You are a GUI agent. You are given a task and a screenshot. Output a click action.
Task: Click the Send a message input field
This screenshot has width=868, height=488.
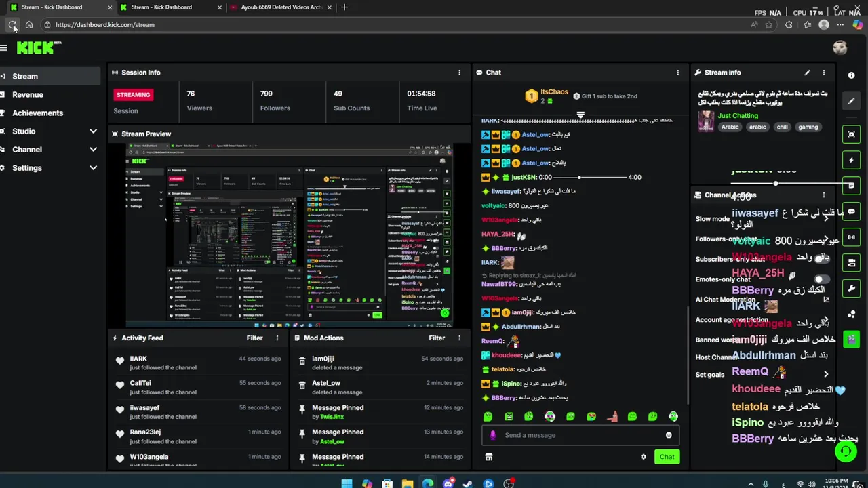coord(580,435)
